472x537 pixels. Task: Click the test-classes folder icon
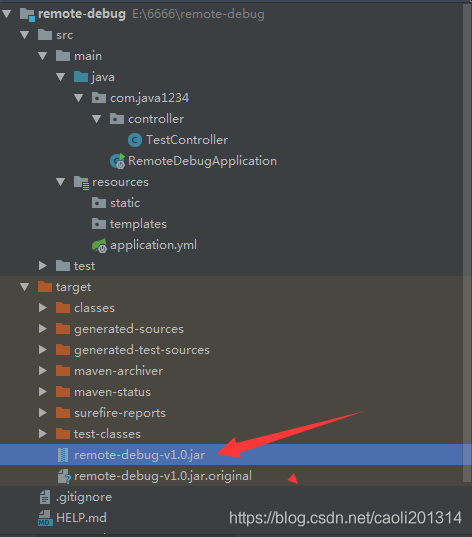pyautogui.click(x=63, y=434)
